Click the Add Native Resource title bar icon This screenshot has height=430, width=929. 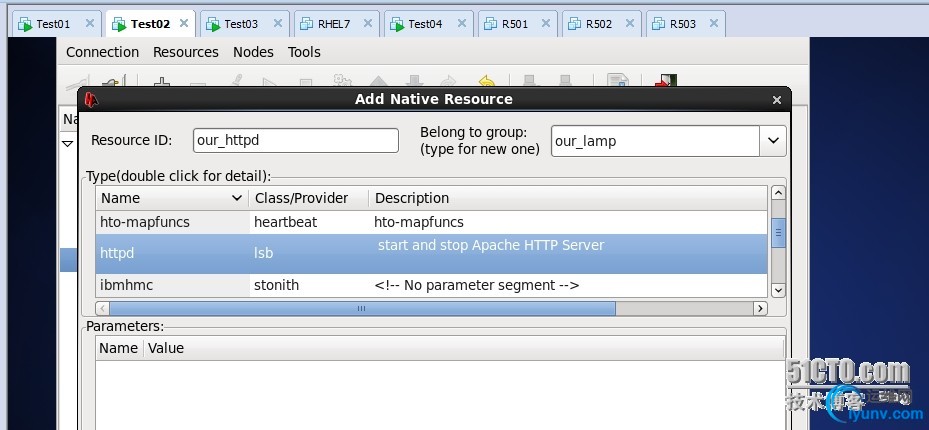pyautogui.click(x=91, y=99)
